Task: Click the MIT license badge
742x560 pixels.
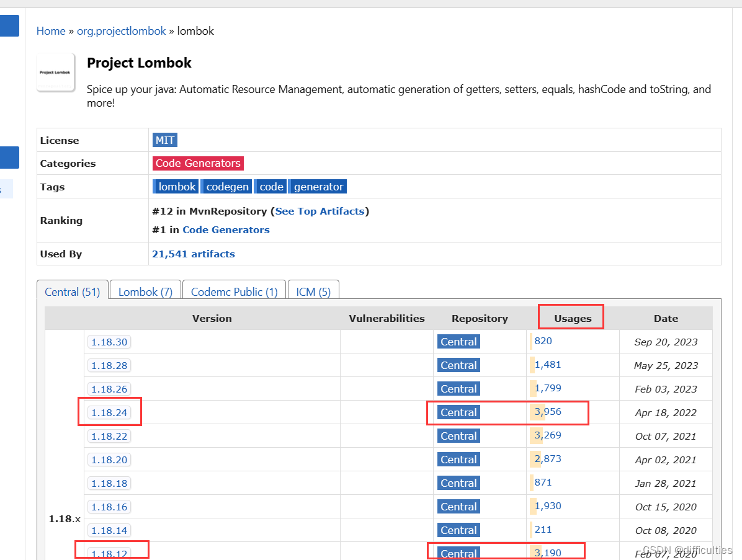Action: point(164,140)
